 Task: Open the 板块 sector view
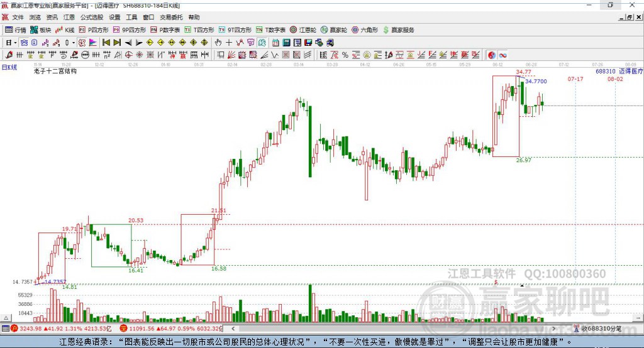(41, 30)
